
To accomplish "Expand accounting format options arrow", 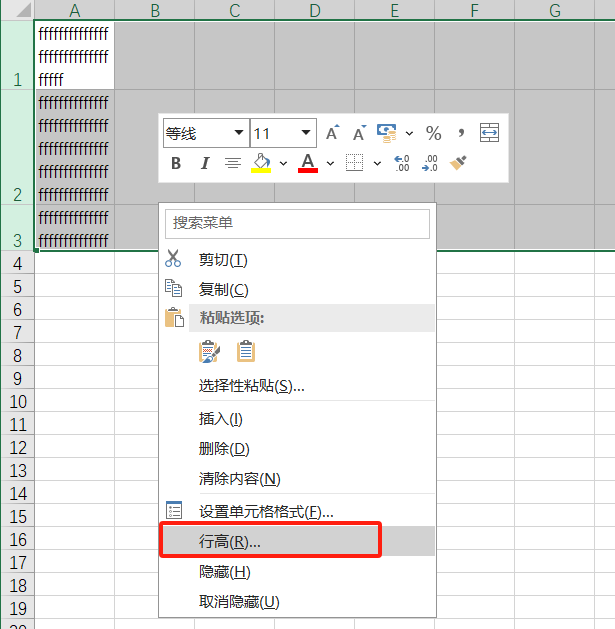I will (409, 133).
